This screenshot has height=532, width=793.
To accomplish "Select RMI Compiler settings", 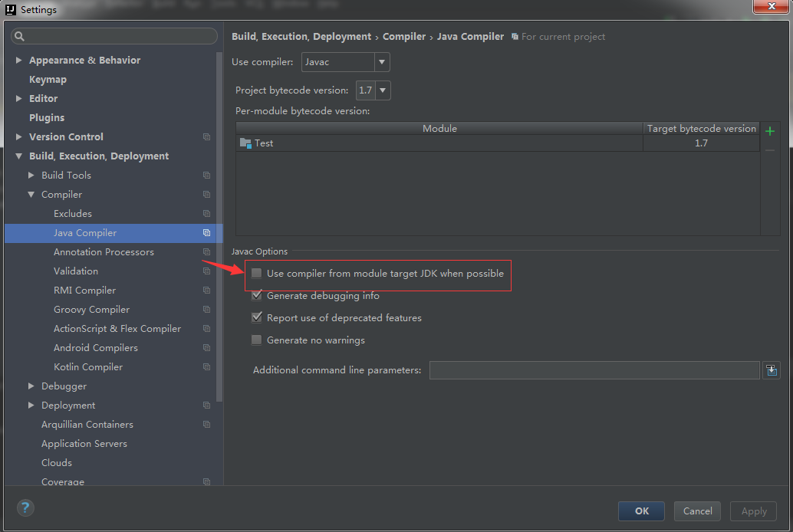I will pyautogui.click(x=84, y=291).
